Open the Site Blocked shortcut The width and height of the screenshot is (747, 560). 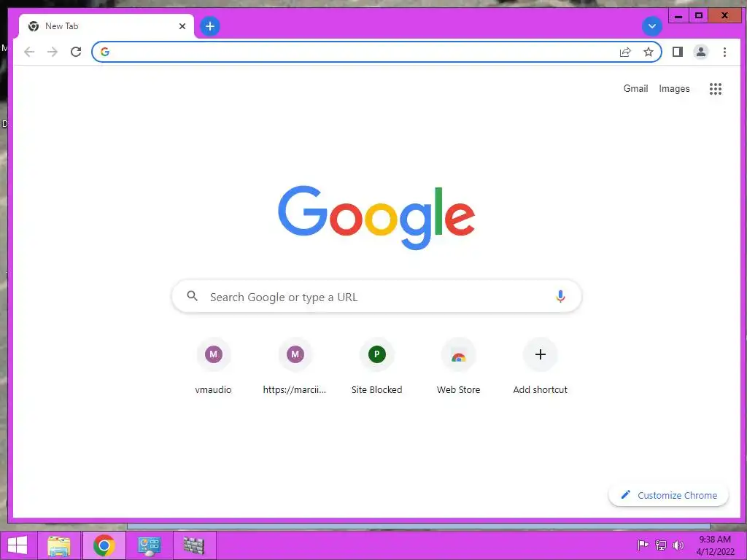(376, 367)
